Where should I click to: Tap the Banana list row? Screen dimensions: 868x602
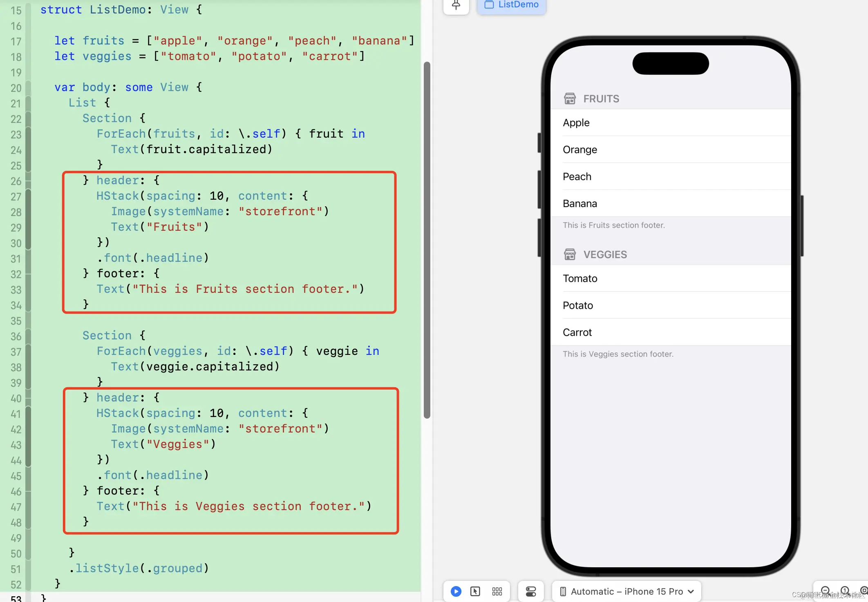pyautogui.click(x=670, y=203)
